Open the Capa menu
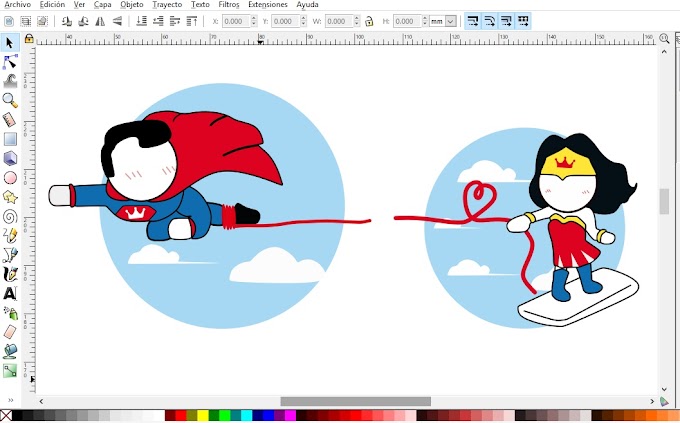This screenshot has height=423, width=680. 102,5
